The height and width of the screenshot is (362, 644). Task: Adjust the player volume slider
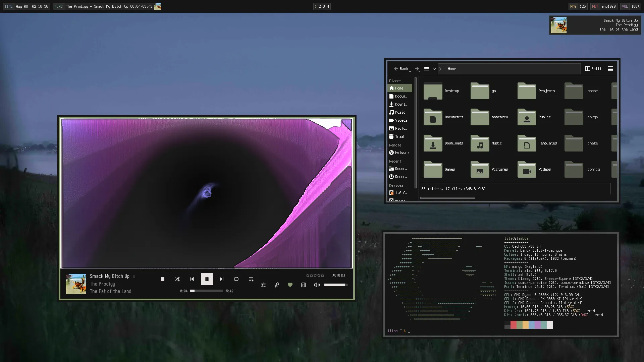coord(336,285)
